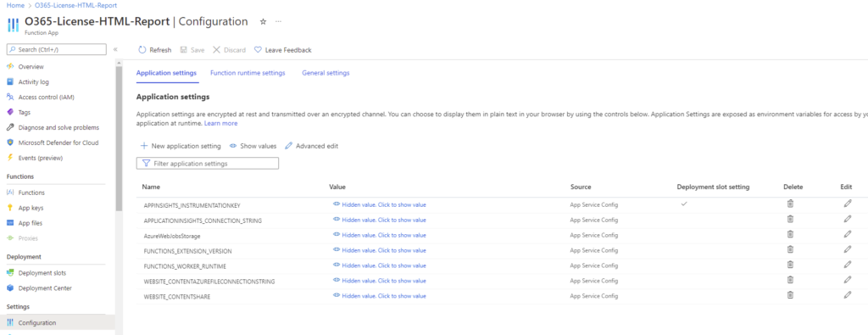Edit the WEBSITE_CONTENTAZUREFILECONNECTIONSTRING setting
The image size is (868, 335).
point(847,280)
